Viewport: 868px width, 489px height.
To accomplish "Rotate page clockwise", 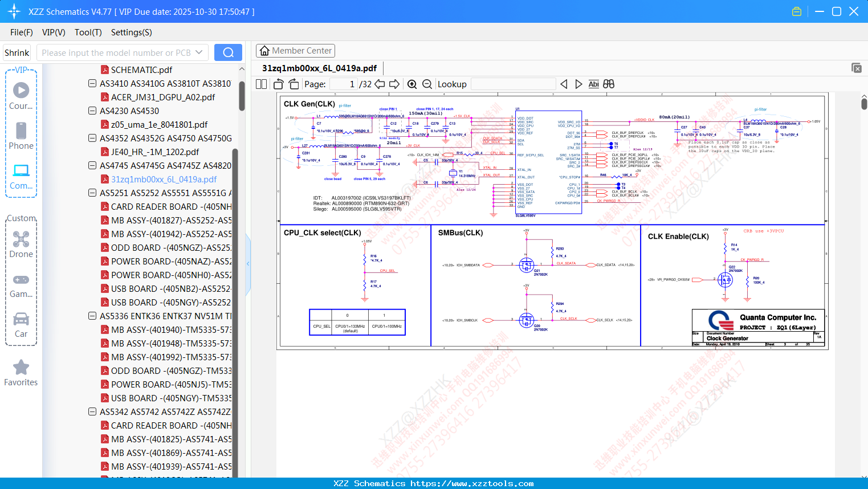I will 294,84.
